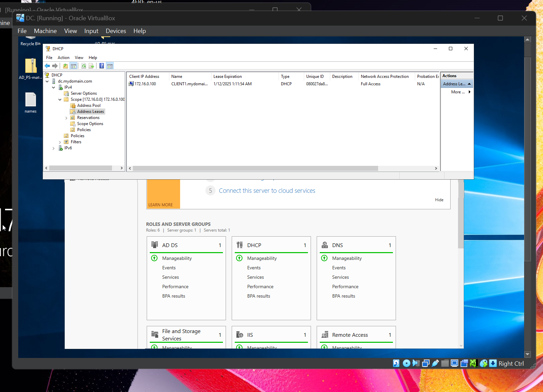Collapse the Scope [172.16.0.0] node
This screenshot has width=543, height=392.
(x=60, y=99)
